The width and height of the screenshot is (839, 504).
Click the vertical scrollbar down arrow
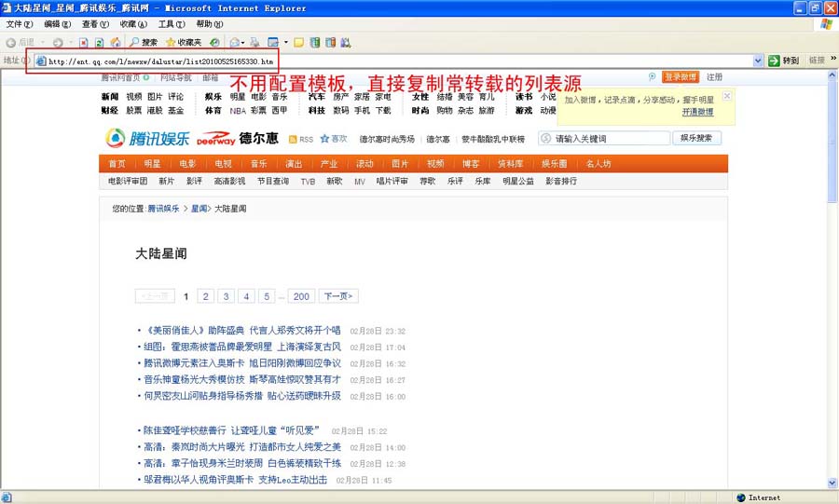(832, 483)
